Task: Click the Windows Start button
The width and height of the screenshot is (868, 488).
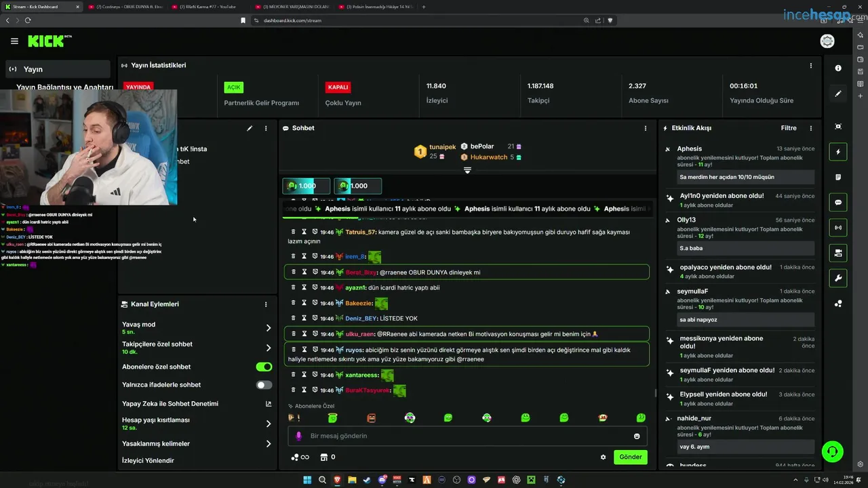Action: [x=307, y=480]
